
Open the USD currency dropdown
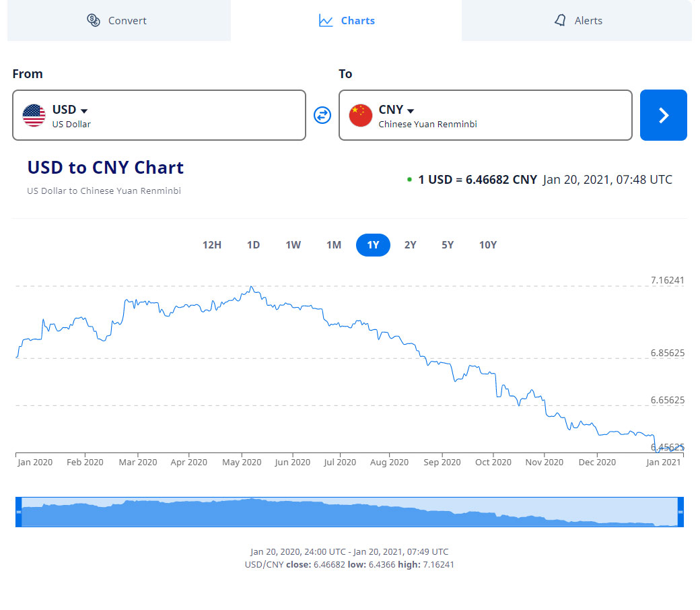(x=70, y=110)
